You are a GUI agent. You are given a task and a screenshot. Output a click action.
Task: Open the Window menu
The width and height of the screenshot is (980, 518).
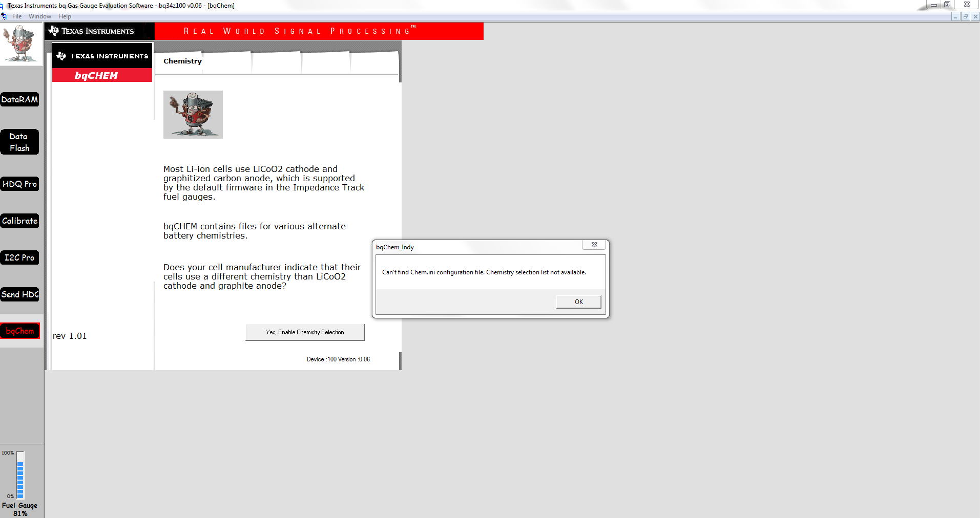tap(39, 16)
